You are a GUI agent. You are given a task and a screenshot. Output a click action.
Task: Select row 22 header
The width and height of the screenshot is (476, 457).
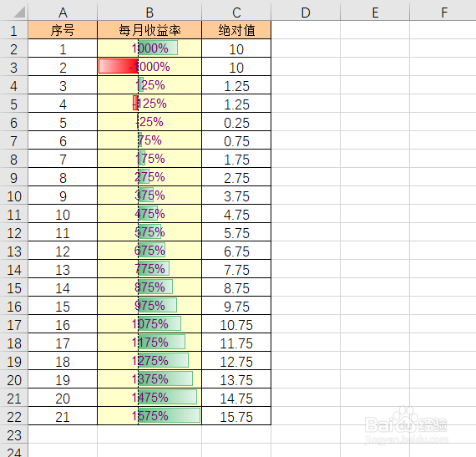pos(14,416)
